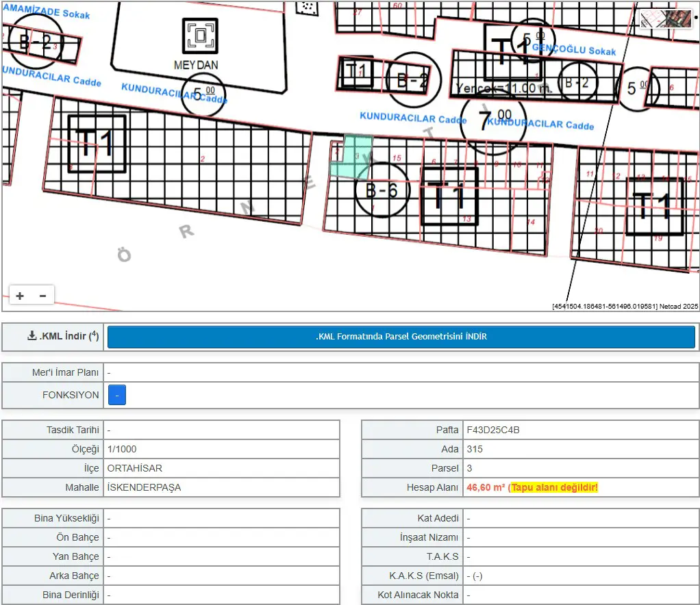
Task: Select the Mahalle value İSKENDERPAŞA
Action: (145, 488)
